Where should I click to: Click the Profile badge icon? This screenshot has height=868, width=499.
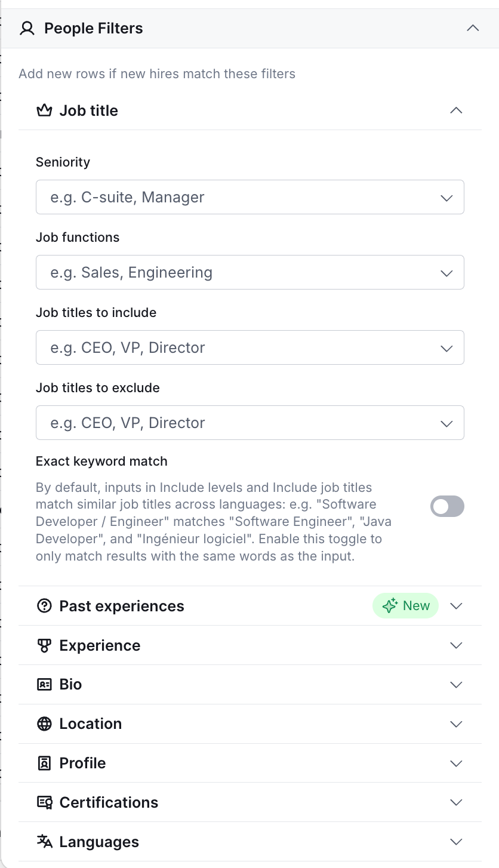tap(44, 763)
